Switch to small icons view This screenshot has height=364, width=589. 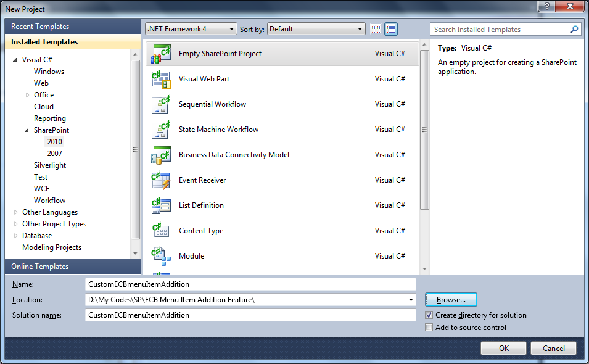coord(376,29)
